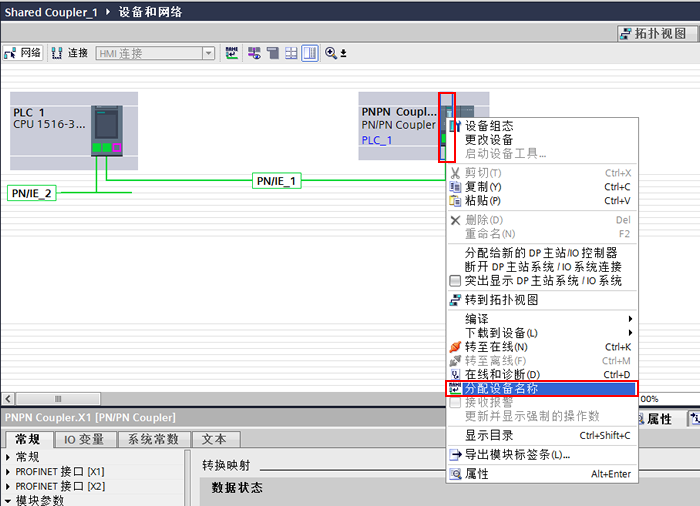Toggle the split view layout icon
Screen dimensions: 700x506
coord(309,53)
